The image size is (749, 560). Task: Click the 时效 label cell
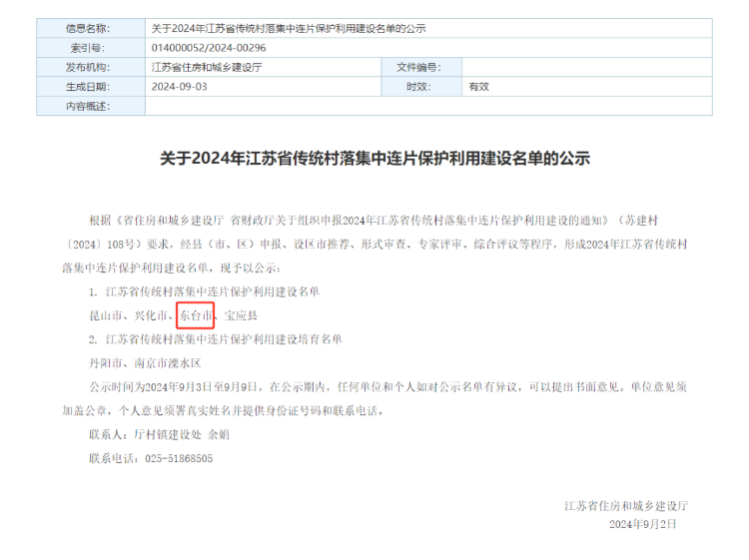(x=421, y=87)
